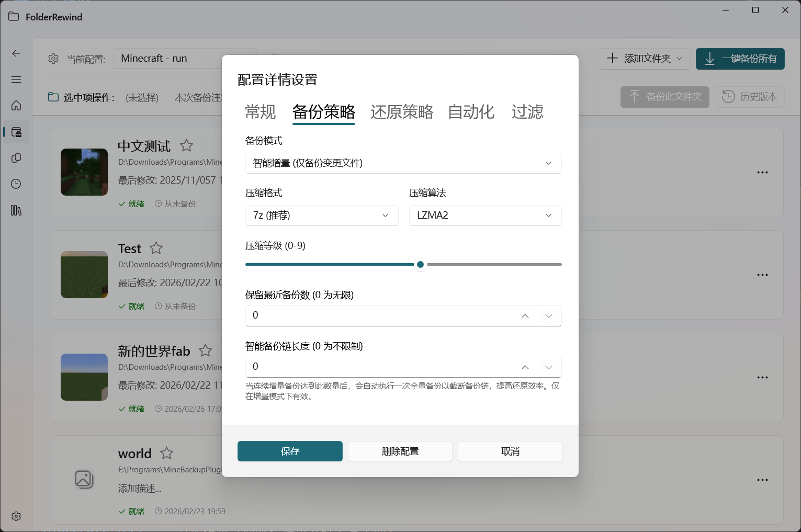The image size is (801, 532).
Task: Open the snapshots/copy icon in the sidebar
Action: [16, 157]
